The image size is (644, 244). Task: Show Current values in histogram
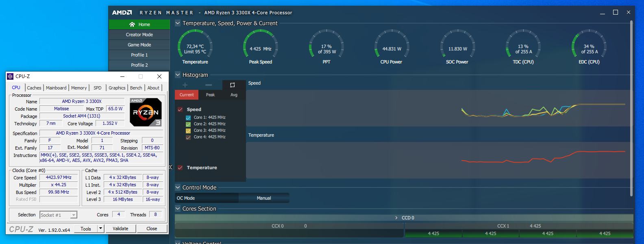[187, 95]
